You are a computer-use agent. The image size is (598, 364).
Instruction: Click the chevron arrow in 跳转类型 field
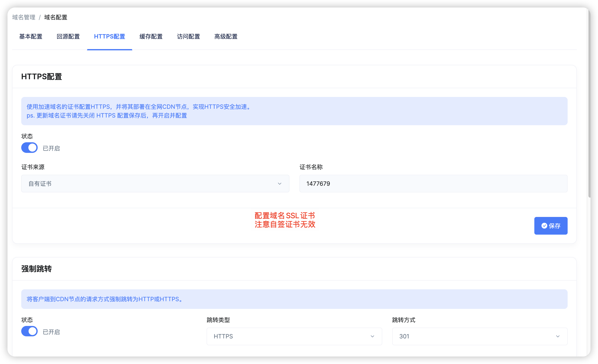tap(372, 336)
